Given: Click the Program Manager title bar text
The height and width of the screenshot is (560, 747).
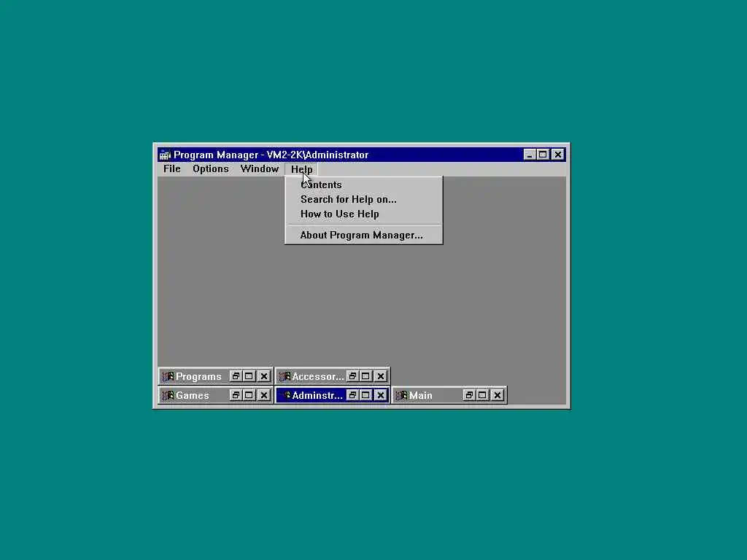Looking at the screenshot, I should click(x=271, y=155).
